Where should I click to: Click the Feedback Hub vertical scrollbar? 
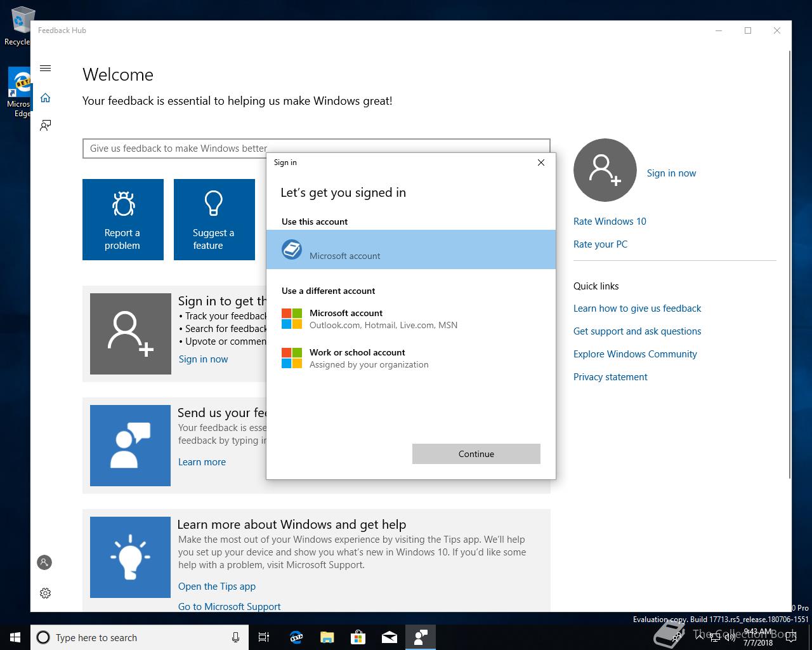[789, 263]
